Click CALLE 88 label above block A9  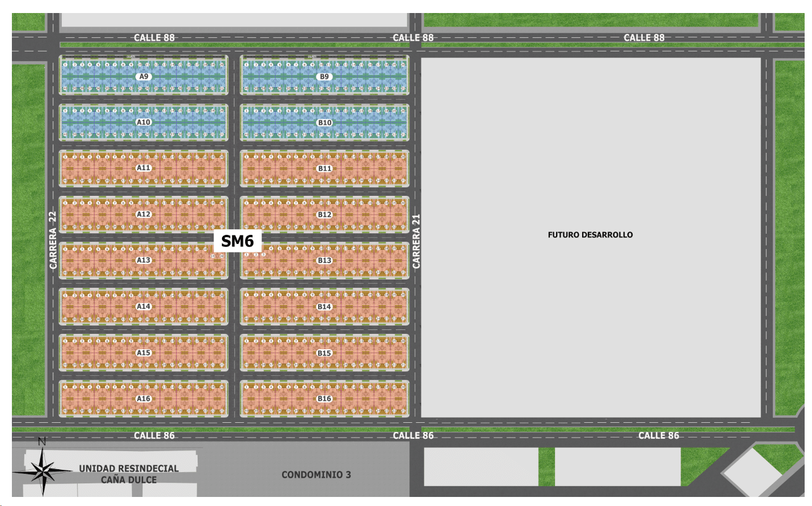(x=154, y=38)
